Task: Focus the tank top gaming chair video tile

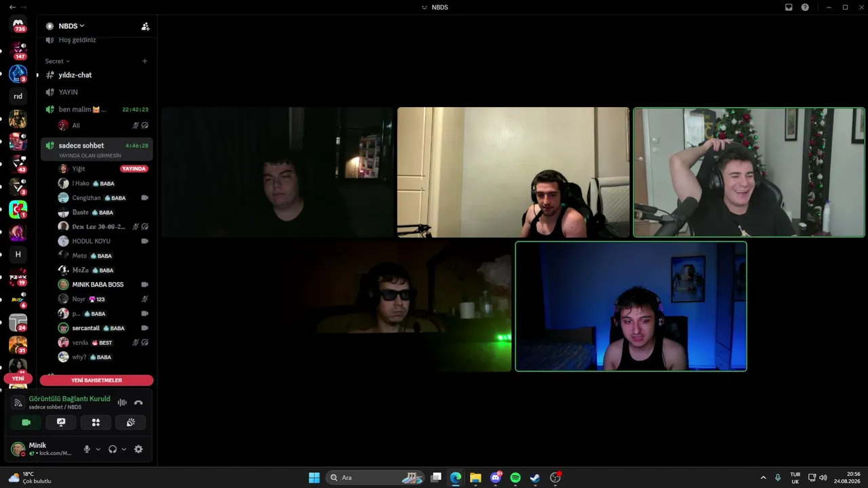Action: [x=513, y=172]
